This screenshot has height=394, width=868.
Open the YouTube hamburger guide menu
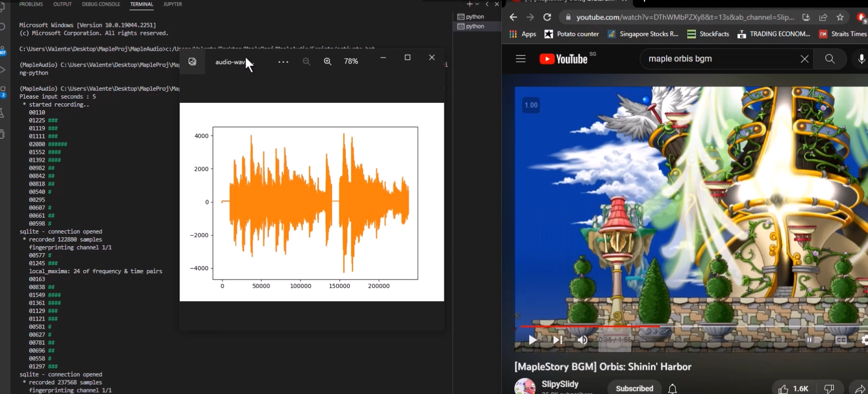[x=521, y=59]
